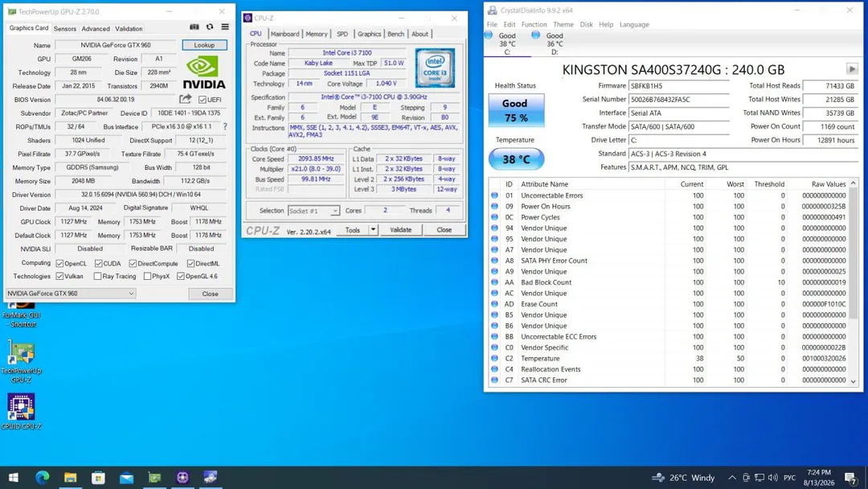
Task: Click the Tools button in CPU-Z
Action: 353,230
